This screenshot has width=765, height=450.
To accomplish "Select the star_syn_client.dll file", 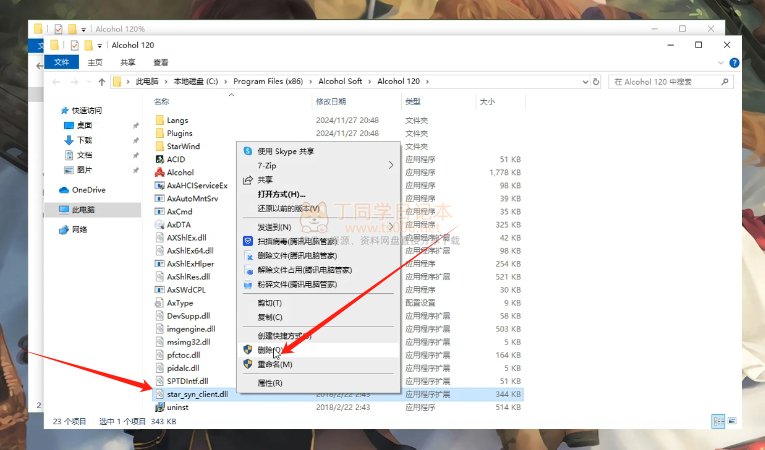I will (x=197, y=394).
